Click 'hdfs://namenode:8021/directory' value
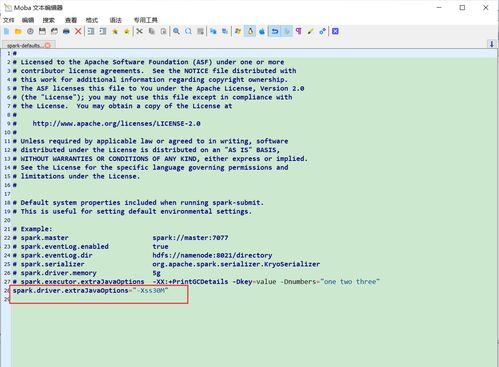This screenshot has width=499, height=367. point(212,255)
